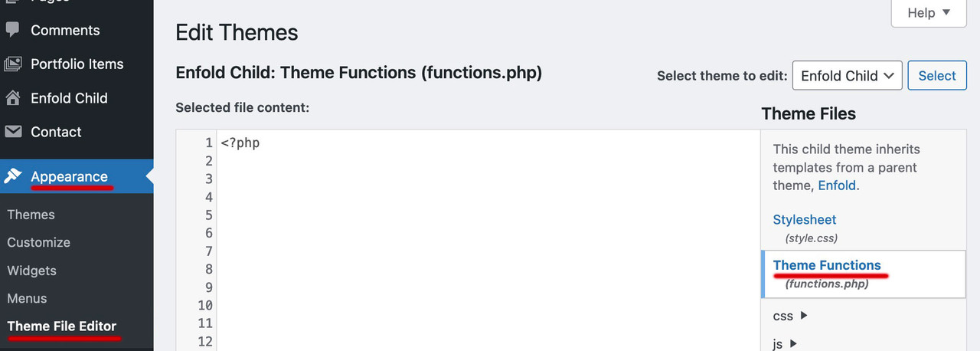Click the Comments speech bubble icon
This screenshot has height=351, width=980.
(13, 30)
